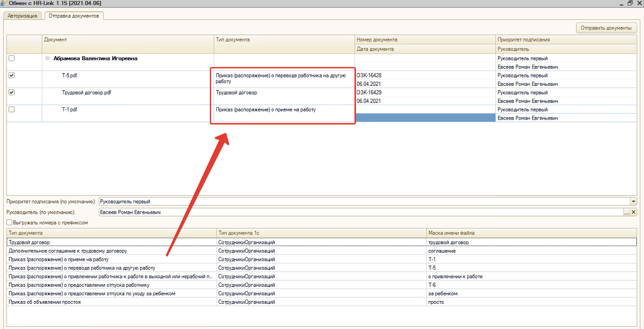This screenshot has width=644, height=329.
Task: Click the app icon in the title bar
Action: [x=3, y=3]
